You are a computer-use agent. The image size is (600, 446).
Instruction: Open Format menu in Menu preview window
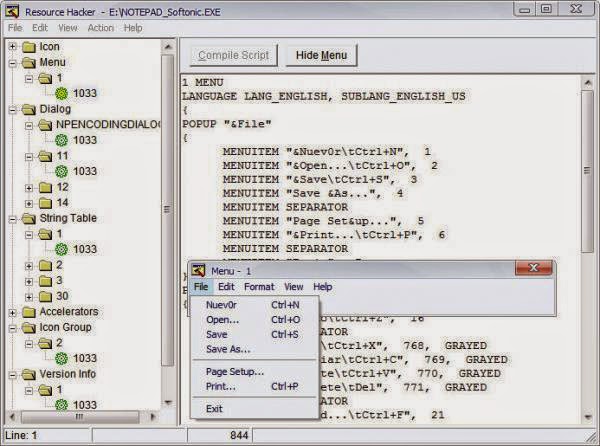[259, 287]
